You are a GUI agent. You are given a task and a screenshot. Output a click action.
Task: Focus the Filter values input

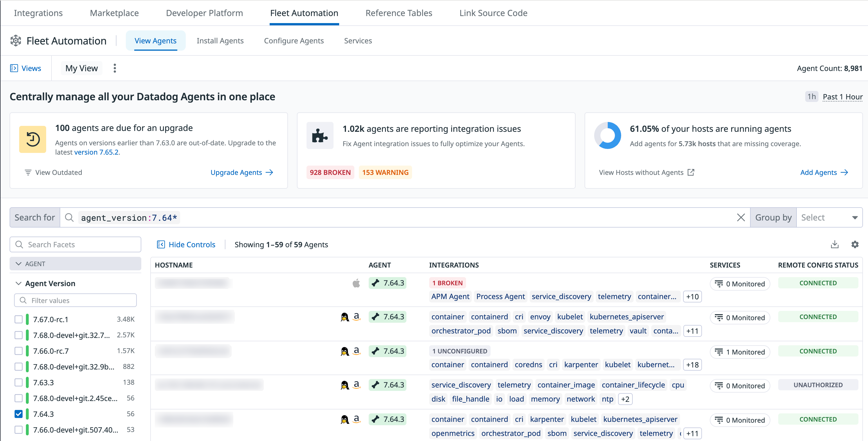tap(75, 300)
